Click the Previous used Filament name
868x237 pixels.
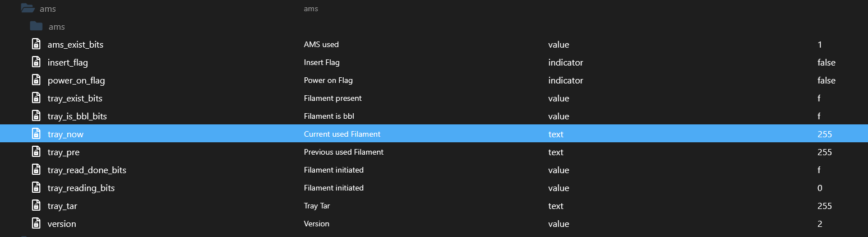(x=343, y=152)
